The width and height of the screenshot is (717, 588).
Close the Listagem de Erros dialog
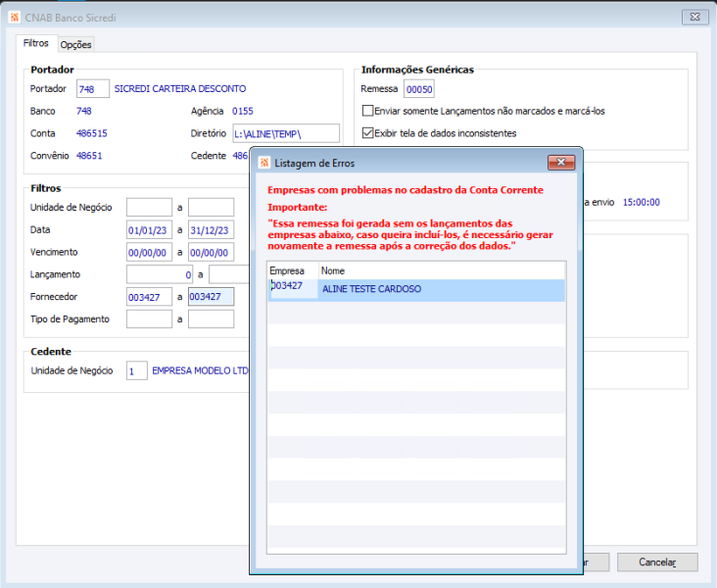pyautogui.click(x=560, y=162)
